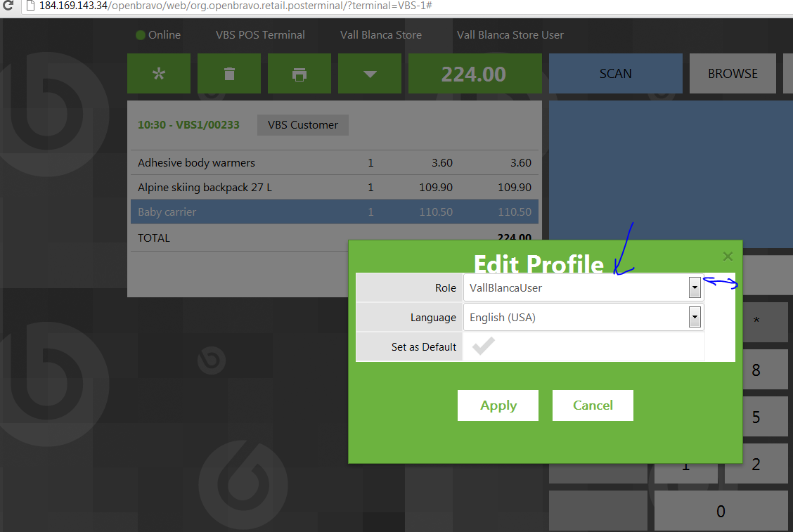The width and height of the screenshot is (793, 532).
Task: Close the Edit Profile dialog with X
Action: pos(728,257)
